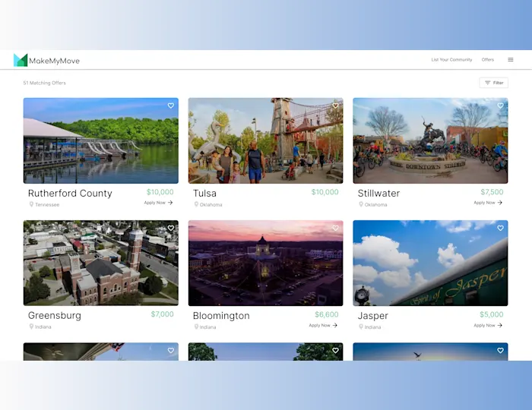Open the Greensburg aerial courthouse photo
The height and width of the screenshot is (410, 532).
(101, 263)
